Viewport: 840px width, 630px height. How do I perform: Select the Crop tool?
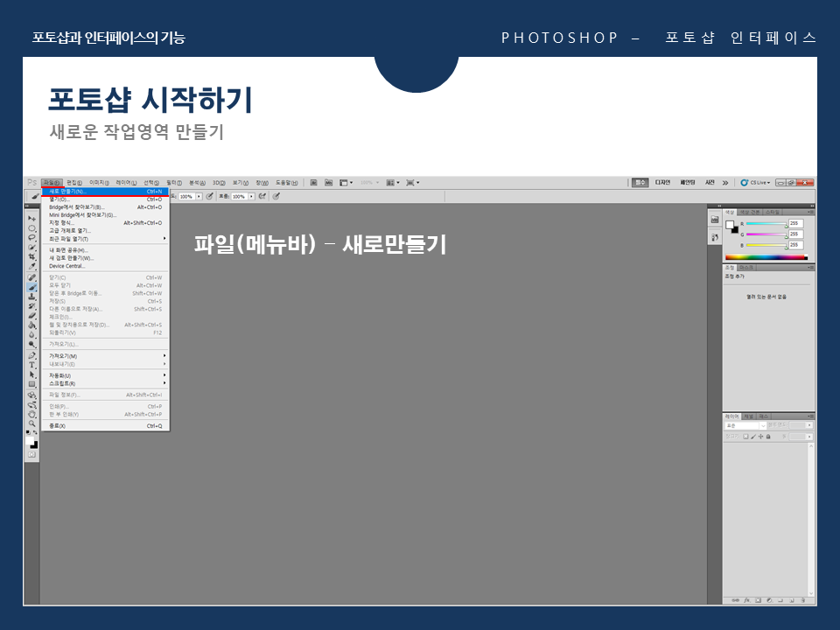click(x=32, y=256)
